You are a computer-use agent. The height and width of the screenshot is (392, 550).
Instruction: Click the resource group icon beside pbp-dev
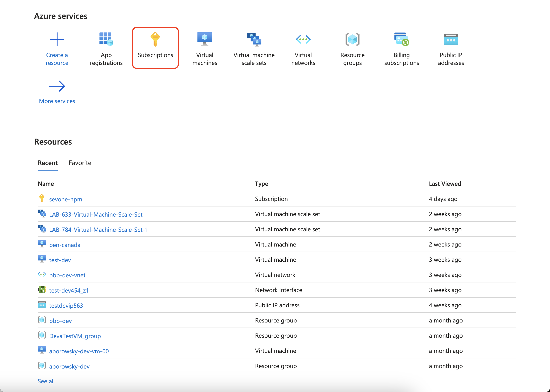tap(42, 320)
